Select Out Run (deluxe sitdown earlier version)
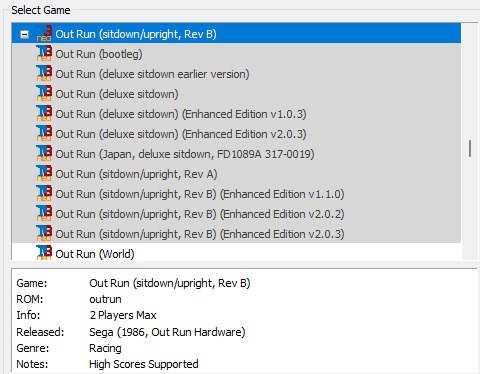The width and height of the screenshot is (480, 374). click(x=152, y=74)
